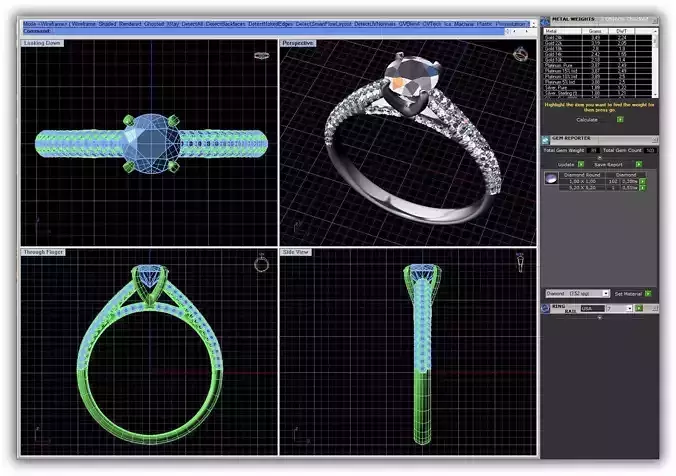Click the center stone in the Perspective viewport
The image size is (676, 476).
[x=411, y=78]
